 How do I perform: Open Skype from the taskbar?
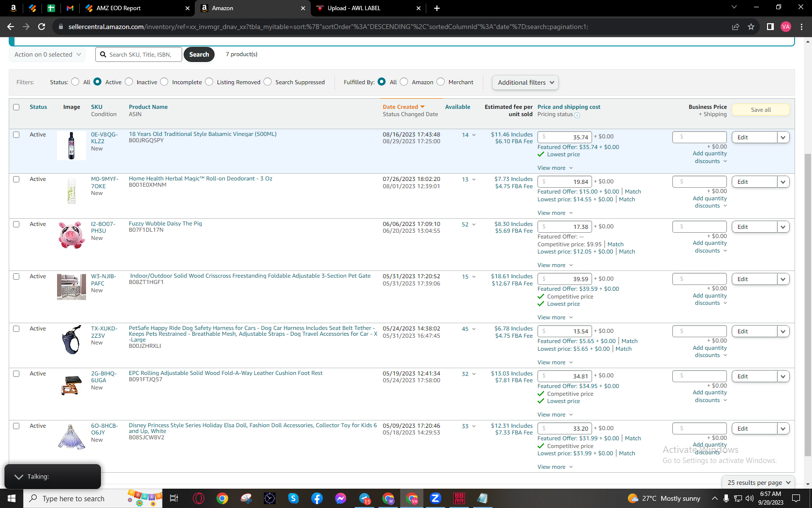[293, 498]
